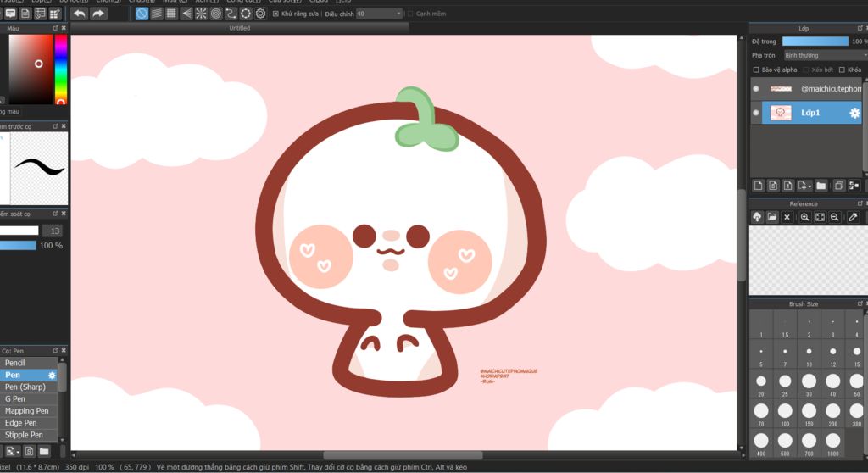Select the Stipple Pen brush
Screen dimensions: 868x473
(29, 435)
